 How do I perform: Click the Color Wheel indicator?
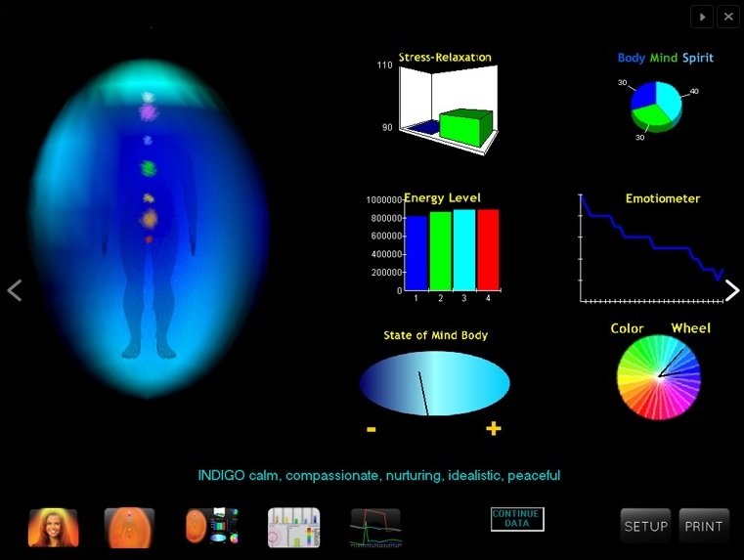point(659,377)
